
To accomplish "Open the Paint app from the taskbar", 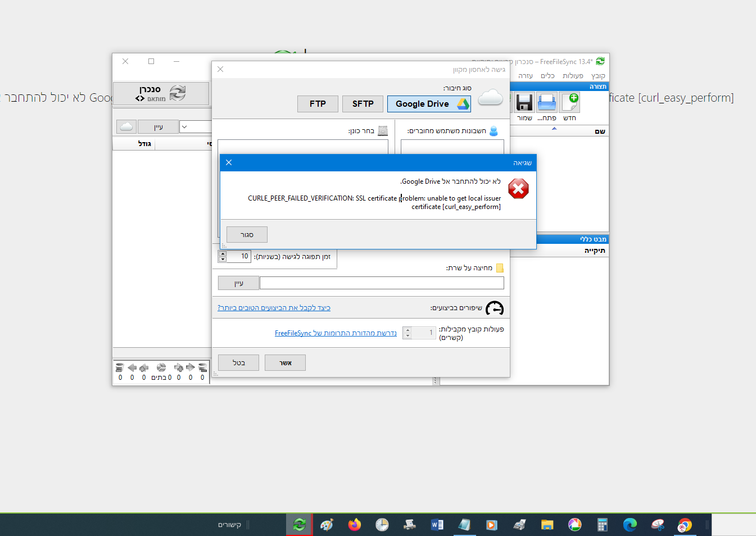I will tap(327, 525).
